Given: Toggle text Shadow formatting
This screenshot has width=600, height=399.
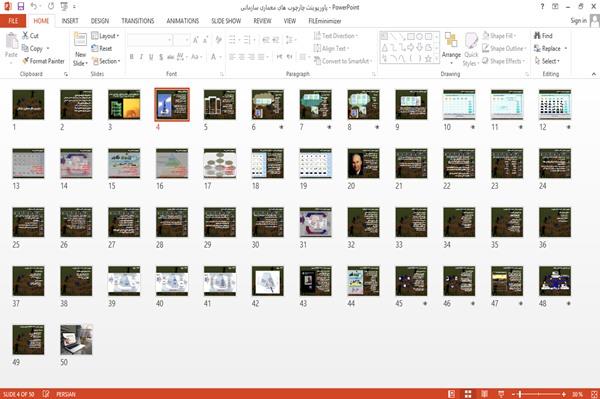Looking at the screenshot, I should 161,57.
